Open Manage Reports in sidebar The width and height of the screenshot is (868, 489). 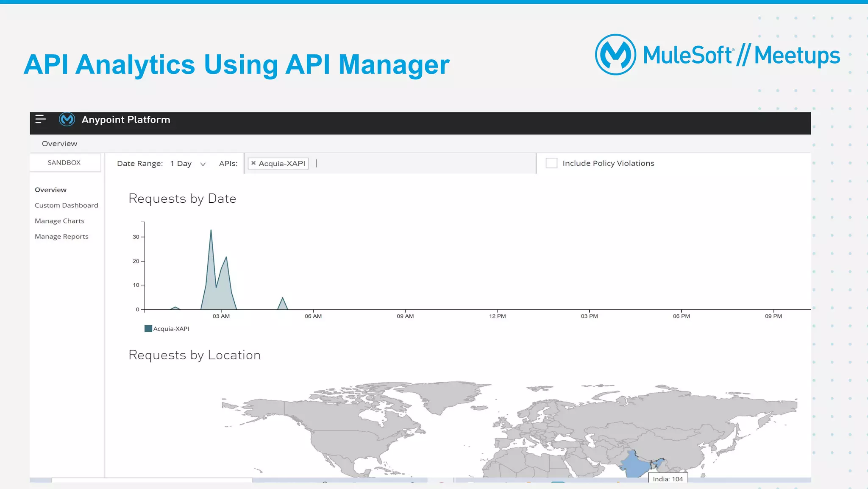61,237
